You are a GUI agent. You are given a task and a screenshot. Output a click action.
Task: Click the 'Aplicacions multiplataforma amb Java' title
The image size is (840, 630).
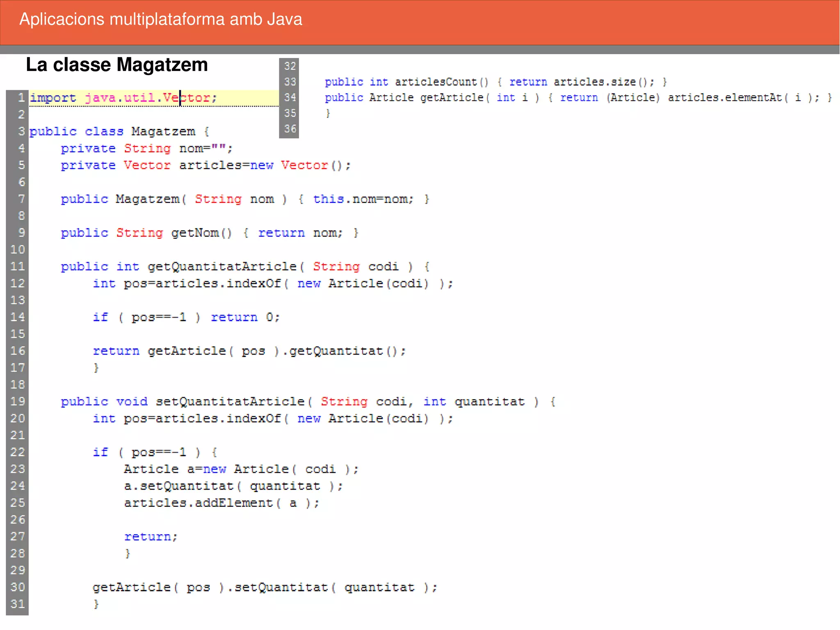pos(160,19)
